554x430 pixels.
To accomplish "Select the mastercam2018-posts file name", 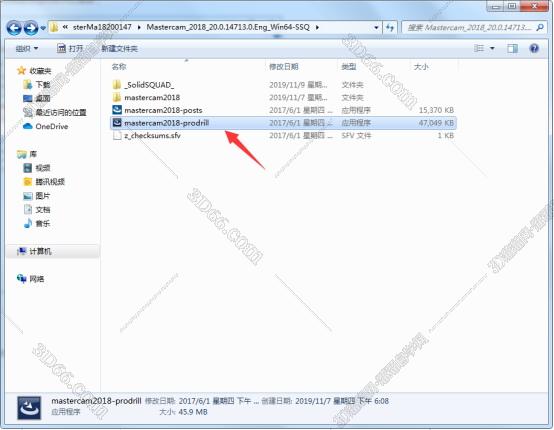I will (x=163, y=110).
